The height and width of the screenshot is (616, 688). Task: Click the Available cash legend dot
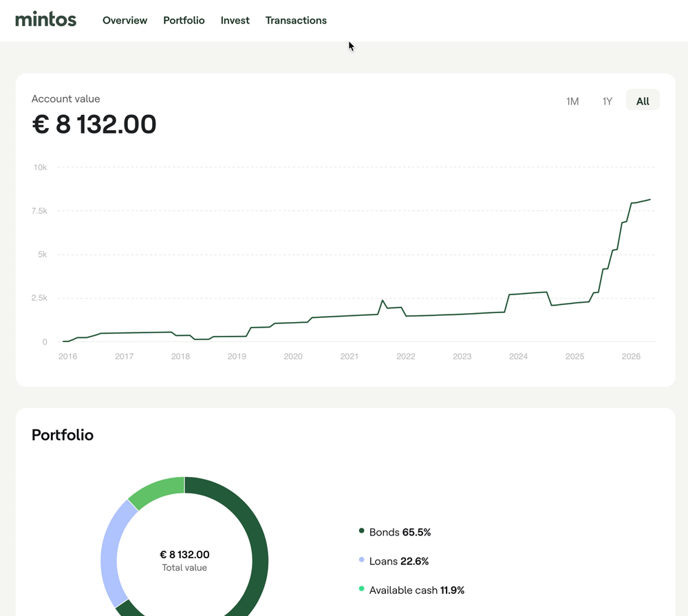point(362,588)
